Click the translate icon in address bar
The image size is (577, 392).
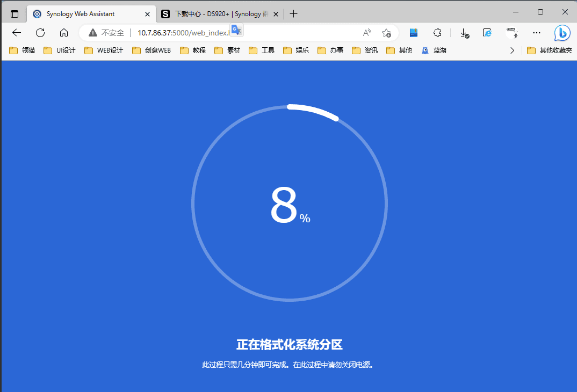coord(237,30)
